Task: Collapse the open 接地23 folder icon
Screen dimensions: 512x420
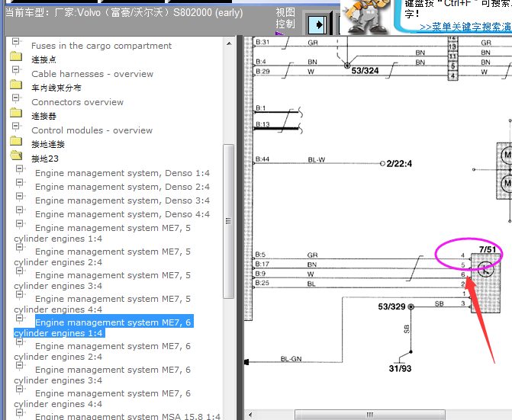Action: click(16, 155)
